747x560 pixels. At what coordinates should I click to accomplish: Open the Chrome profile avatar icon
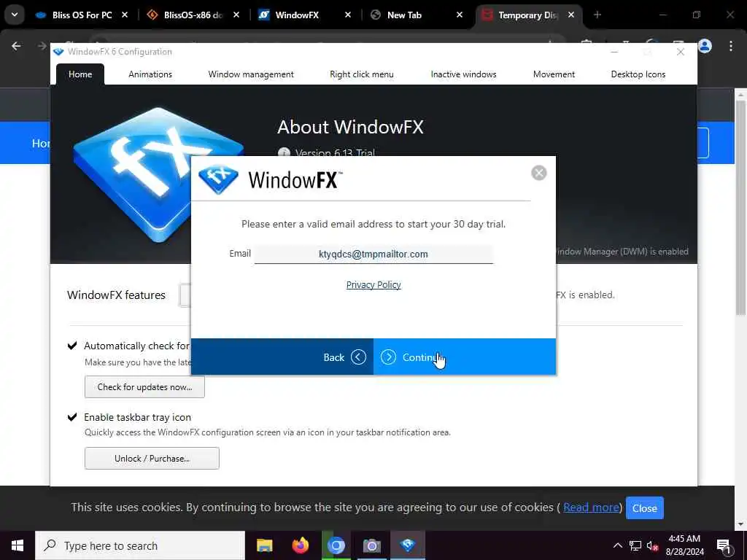(705, 46)
